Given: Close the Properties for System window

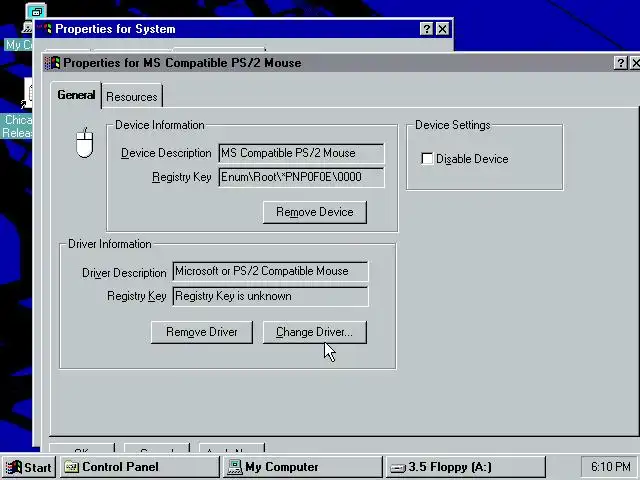Looking at the screenshot, I should click(x=442, y=29).
